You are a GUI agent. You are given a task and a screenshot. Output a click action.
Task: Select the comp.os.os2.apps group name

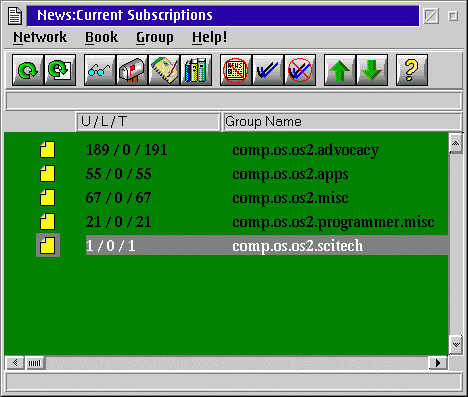click(x=290, y=174)
